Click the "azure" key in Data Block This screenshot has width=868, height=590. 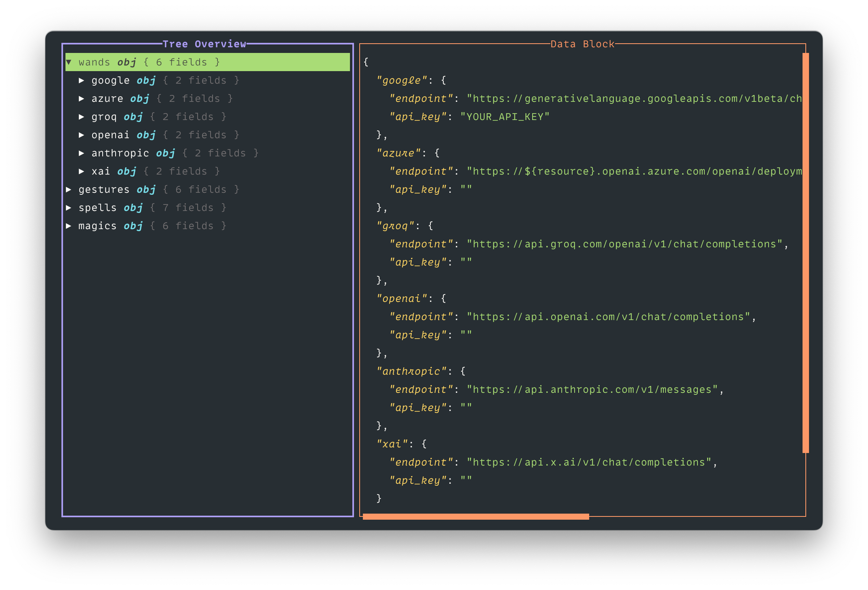tap(398, 153)
